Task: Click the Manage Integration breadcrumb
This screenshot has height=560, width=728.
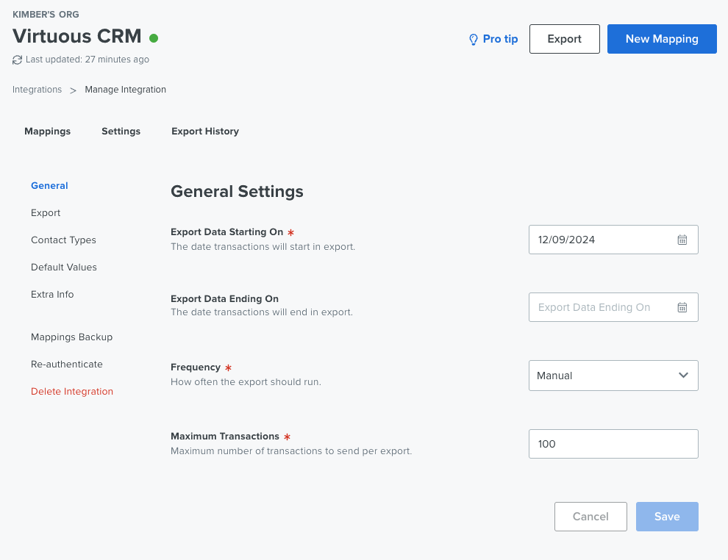Action: click(125, 90)
